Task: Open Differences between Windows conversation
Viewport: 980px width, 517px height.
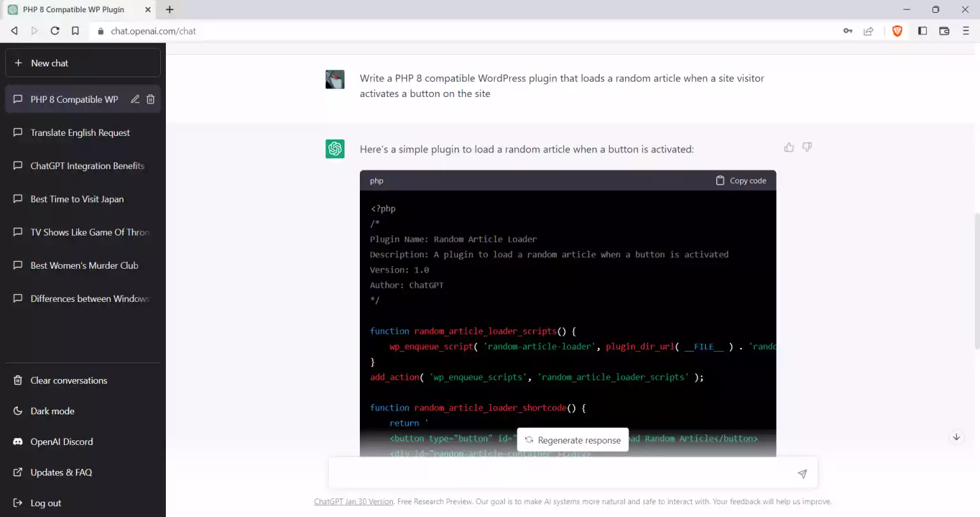Action: (83, 299)
